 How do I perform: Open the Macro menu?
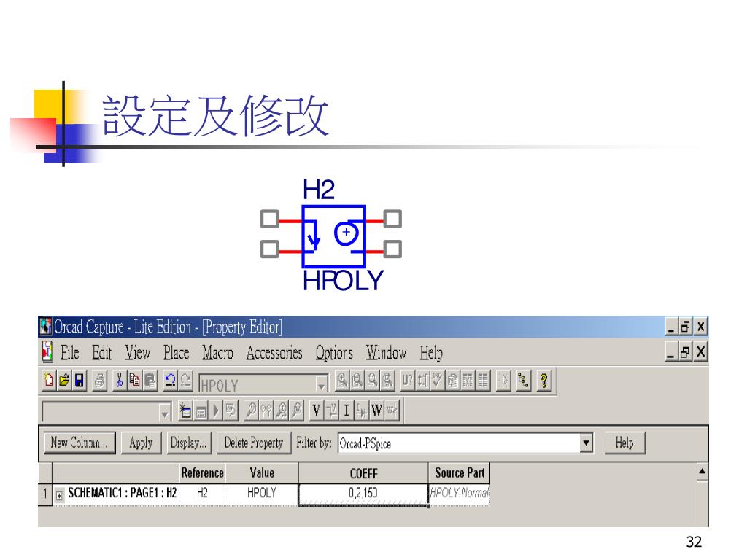point(217,353)
